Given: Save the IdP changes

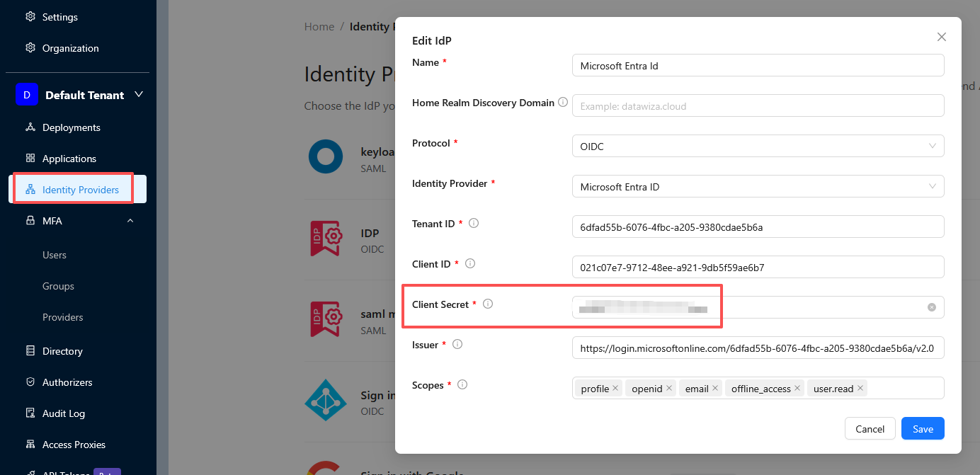Looking at the screenshot, I should 923,428.
